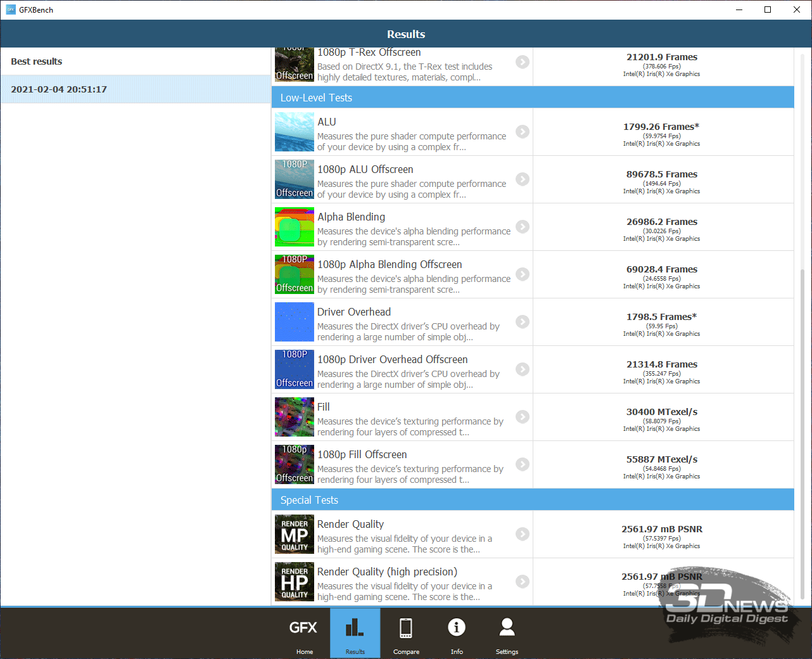Image resolution: width=812 pixels, height=659 pixels.
Task: Open details arrow for Render Quality
Action: tap(523, 534)
